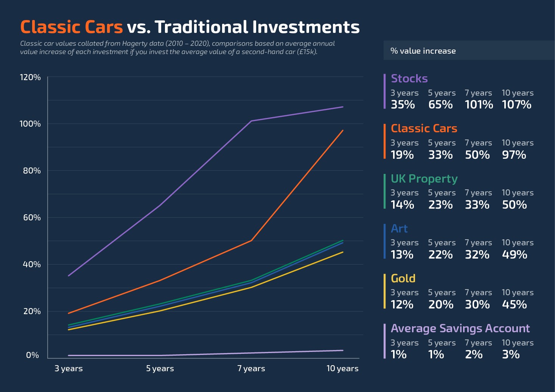This screenshot has width=555, height=392.
Task: Click the 107% Stocks ten-year value
Action: pyautogui.click(x=516, y=105)
